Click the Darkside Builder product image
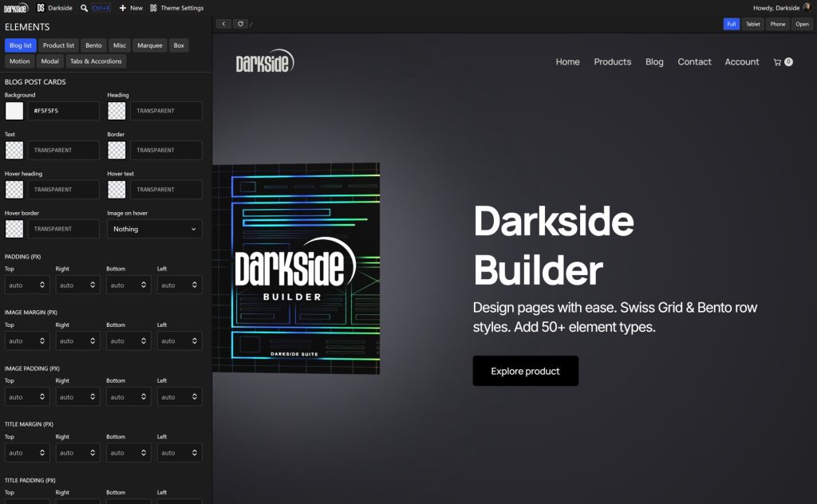 (296, 269)
